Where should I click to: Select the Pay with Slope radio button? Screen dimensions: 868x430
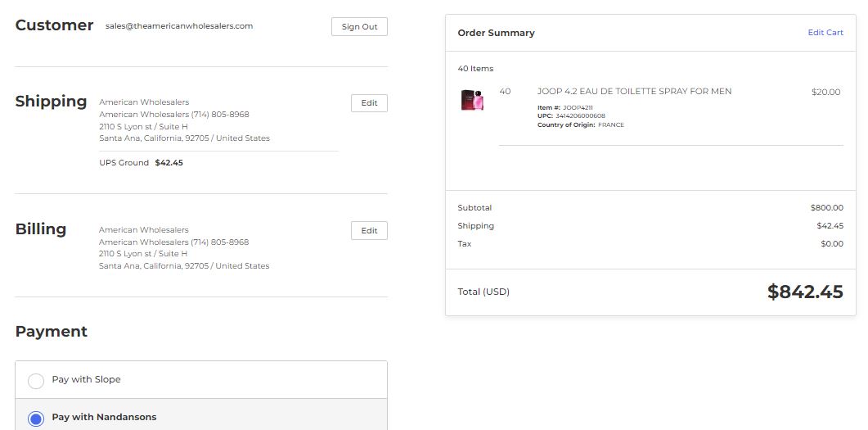[x=36, y=381]
